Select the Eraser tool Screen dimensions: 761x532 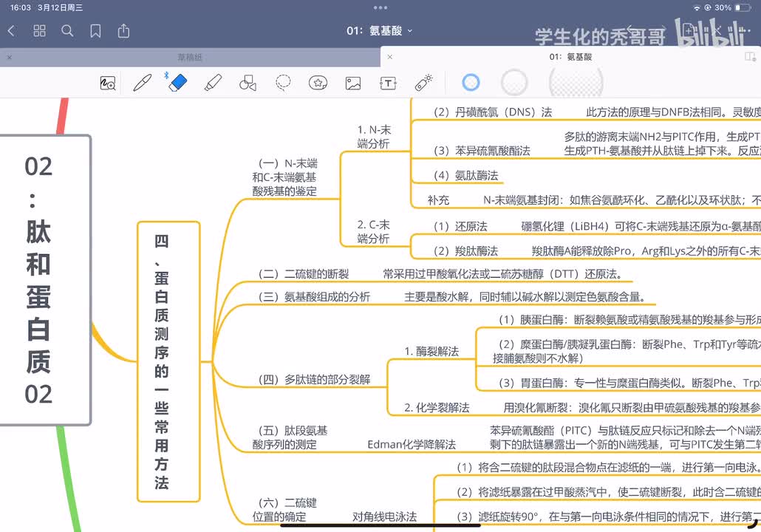(177, 83)
